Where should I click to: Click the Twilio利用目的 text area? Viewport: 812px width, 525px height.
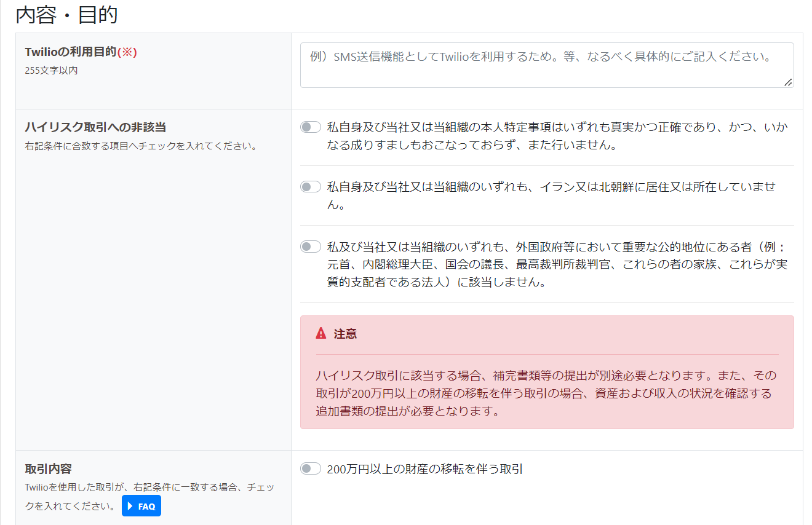click(x=547, y=65)
